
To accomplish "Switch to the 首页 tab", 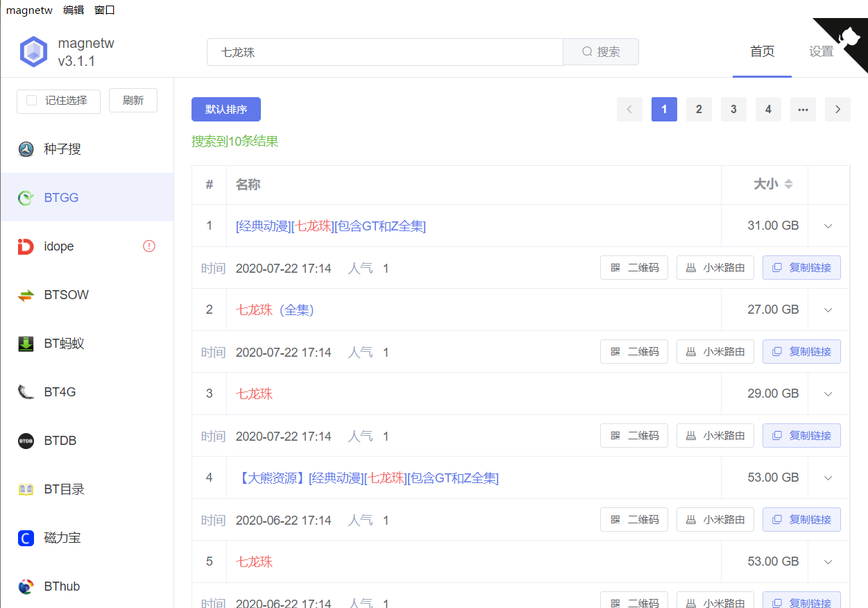I will pos(762,52).
